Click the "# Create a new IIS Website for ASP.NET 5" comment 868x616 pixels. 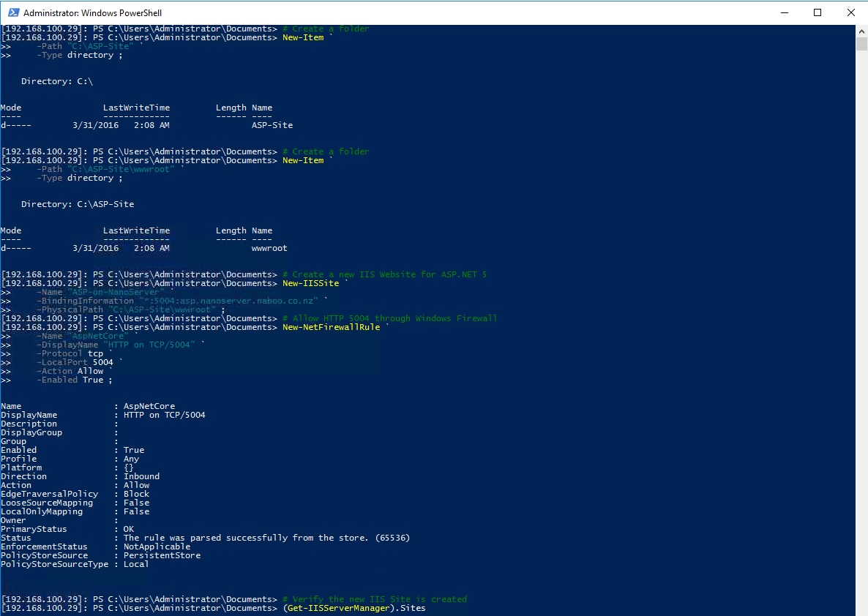point(385,274)
